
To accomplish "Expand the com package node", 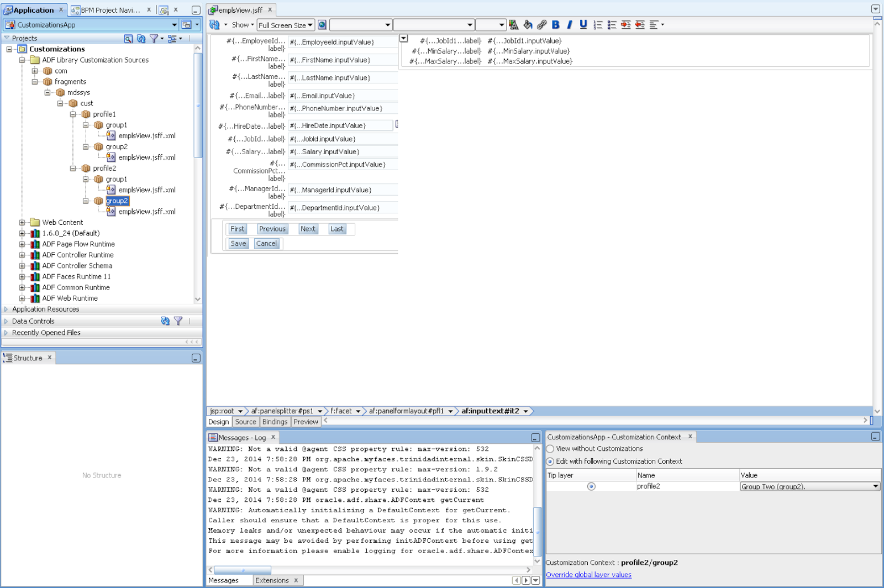I will pyautogui.click(x=35, y=71).
